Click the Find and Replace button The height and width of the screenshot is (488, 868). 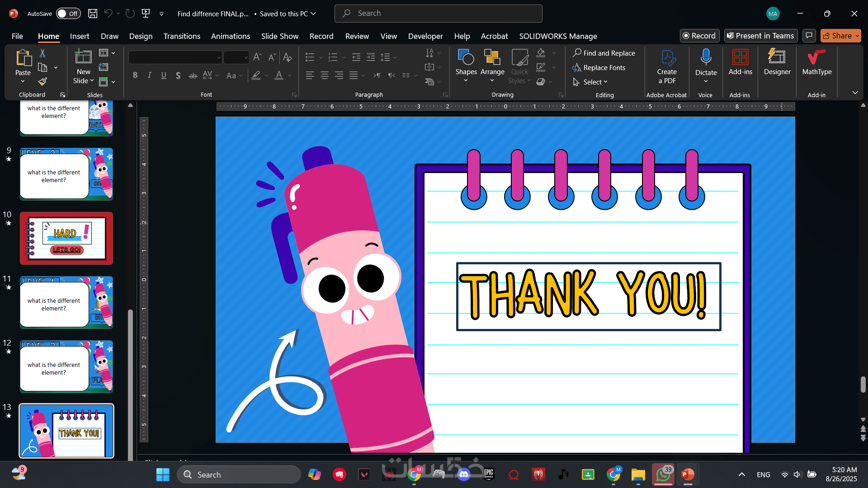pyautogui.click(x=604, y=53)
